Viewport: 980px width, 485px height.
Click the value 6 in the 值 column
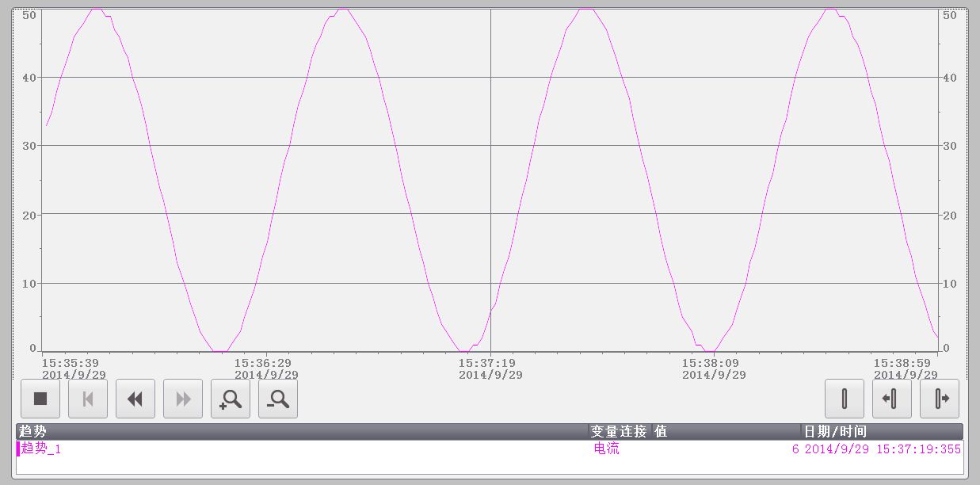coord(795,449)
